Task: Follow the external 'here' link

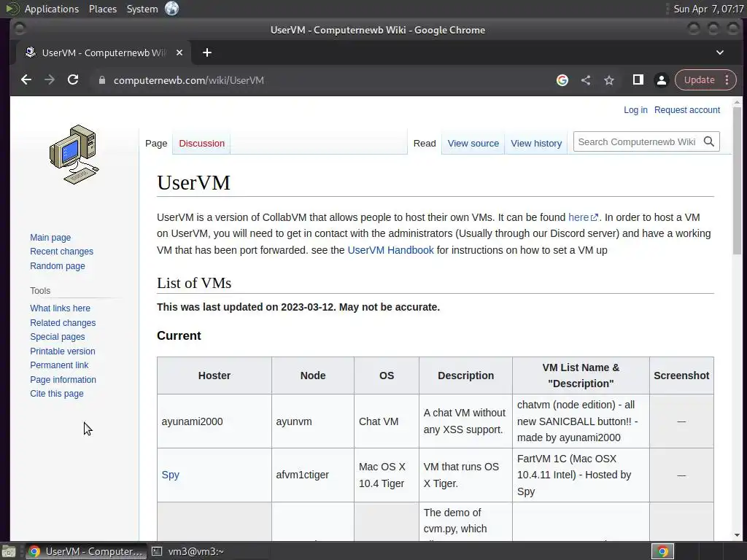Action: coord(583,217)
